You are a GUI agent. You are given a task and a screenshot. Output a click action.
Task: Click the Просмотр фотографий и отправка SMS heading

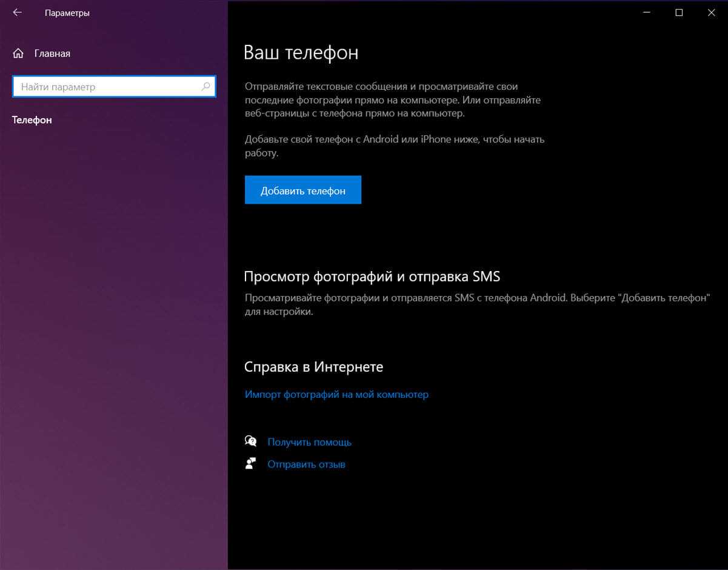(372, 277)
